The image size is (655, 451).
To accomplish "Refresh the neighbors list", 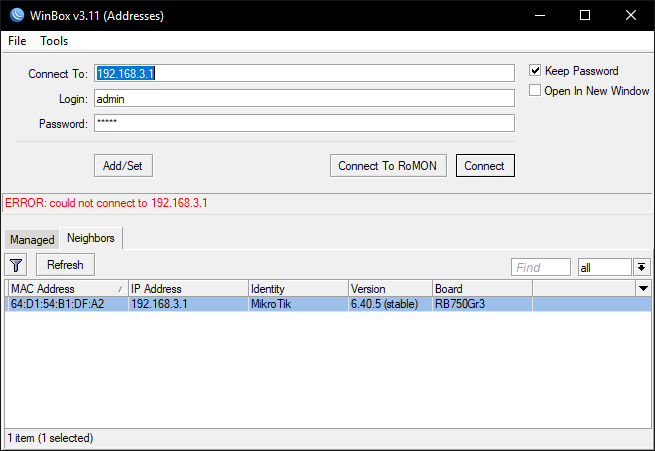I will coord(65,265).
